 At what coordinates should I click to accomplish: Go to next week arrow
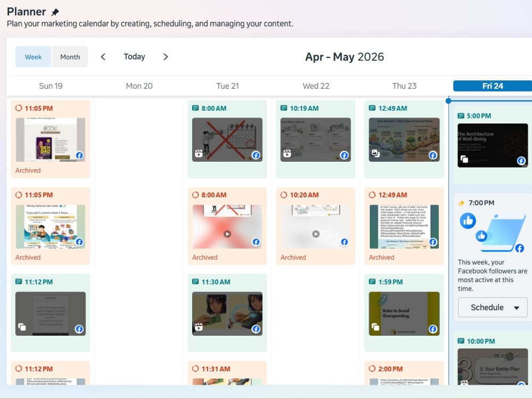[165, 57]
